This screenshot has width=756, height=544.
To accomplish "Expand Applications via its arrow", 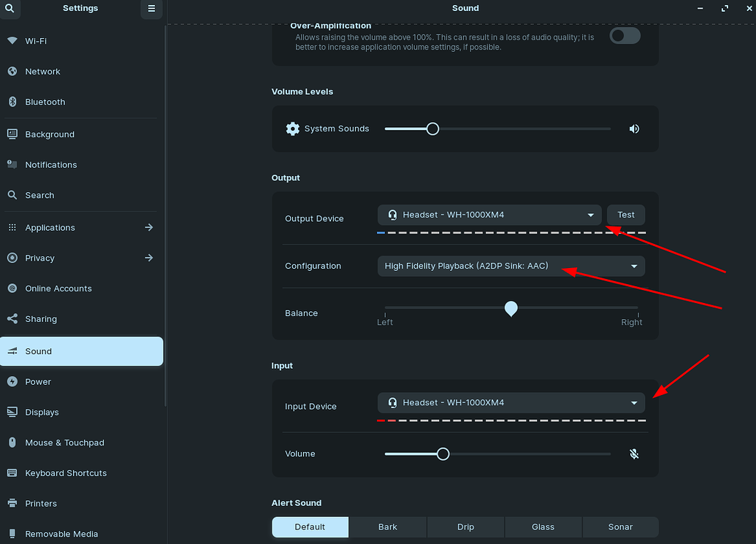I will [149, 227].
